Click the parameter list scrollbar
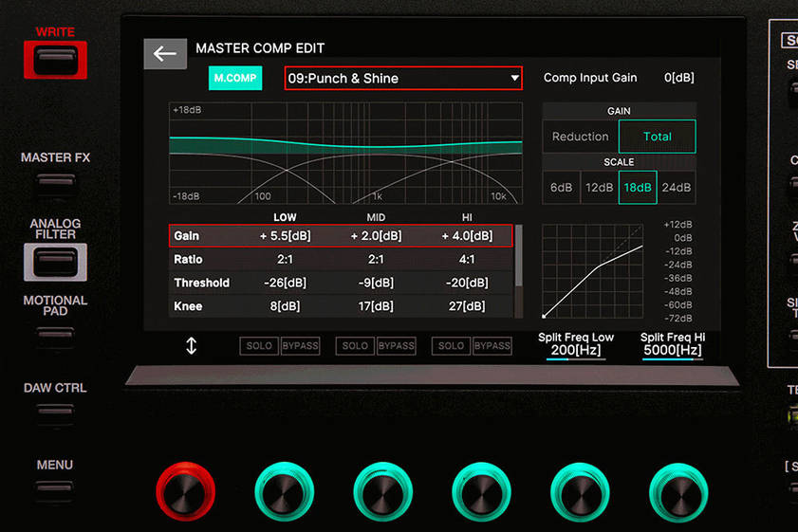798x532 pixels. 517,258
